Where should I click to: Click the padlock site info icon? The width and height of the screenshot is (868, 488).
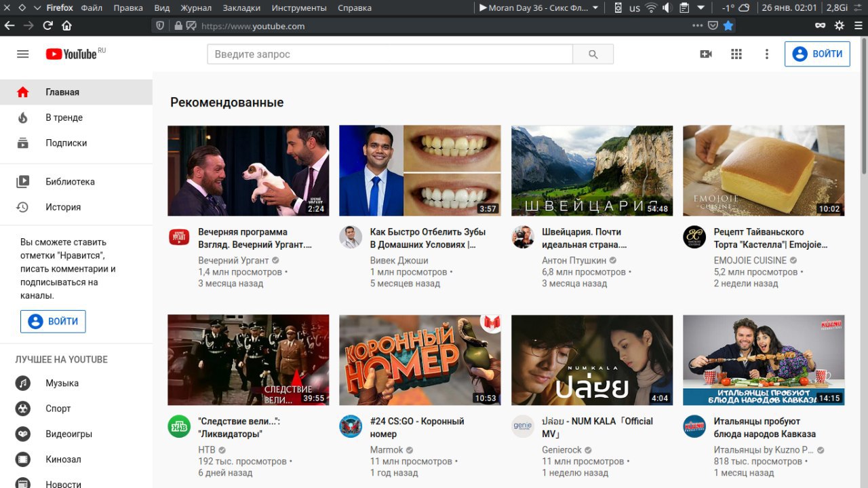click(x=178, y=26)
